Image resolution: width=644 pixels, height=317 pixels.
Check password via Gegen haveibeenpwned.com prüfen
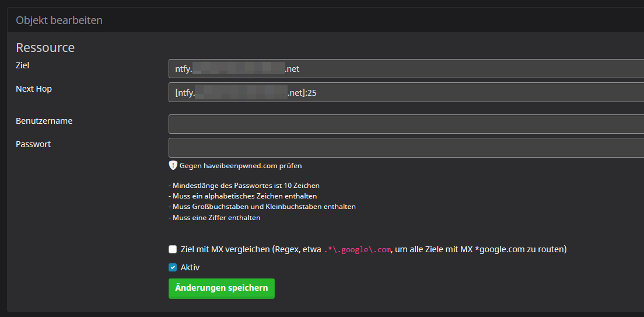point(240,166)
